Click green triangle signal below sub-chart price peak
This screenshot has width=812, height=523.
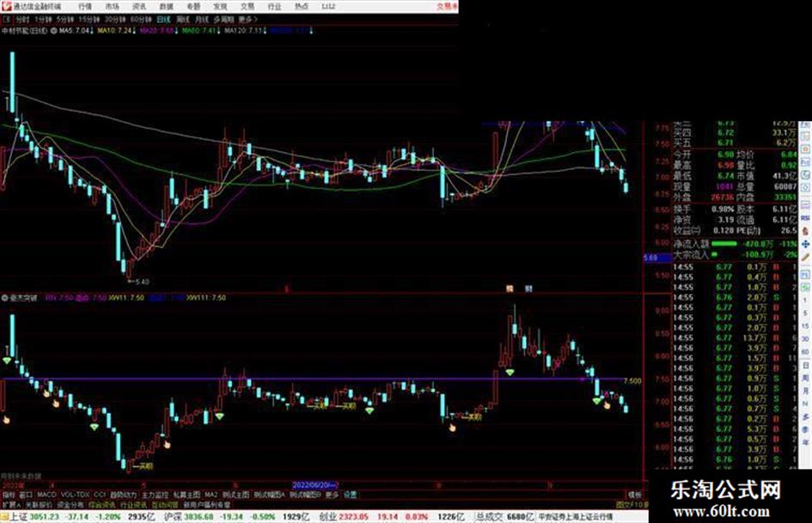tap(510, 373)
